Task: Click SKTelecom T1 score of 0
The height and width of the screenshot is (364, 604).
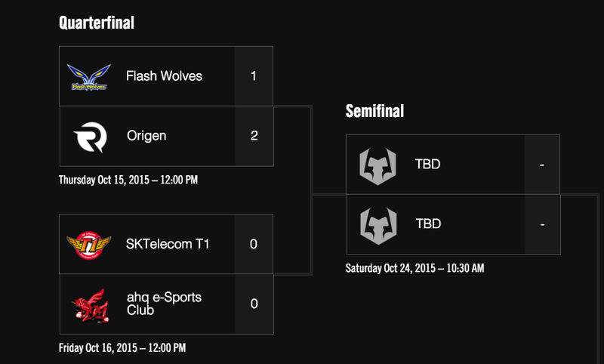Action: click(254, 244)
